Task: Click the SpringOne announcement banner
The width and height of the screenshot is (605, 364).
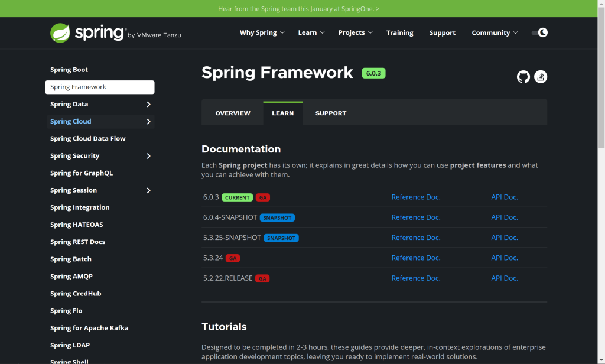Action: (x=298, y=8)
